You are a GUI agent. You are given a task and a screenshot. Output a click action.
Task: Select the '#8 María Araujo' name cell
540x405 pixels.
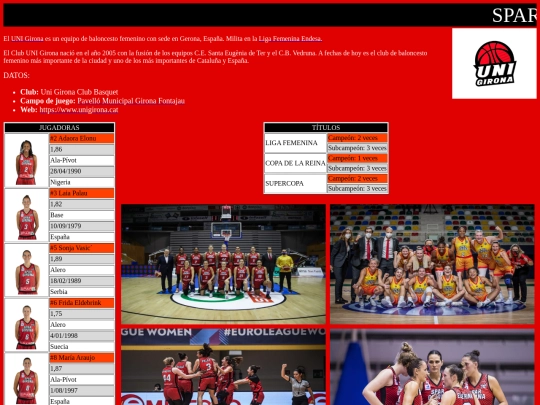point(82,358)
